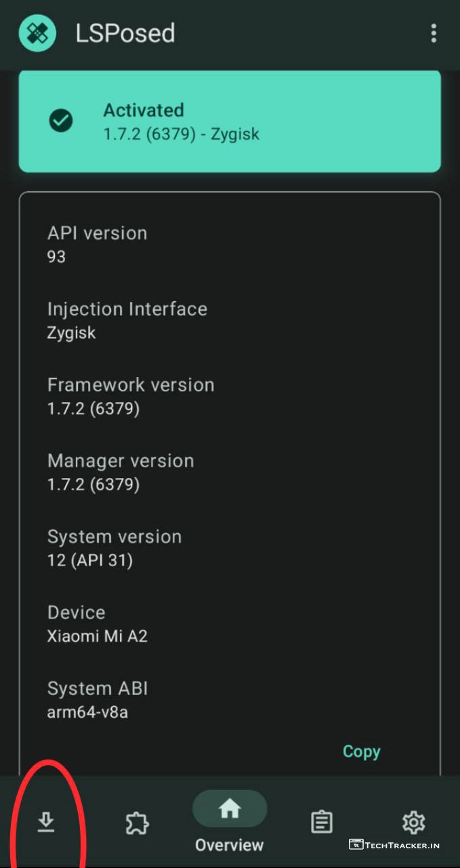
Task: Open the three-dot overflow menu
Action: (434, 33)
